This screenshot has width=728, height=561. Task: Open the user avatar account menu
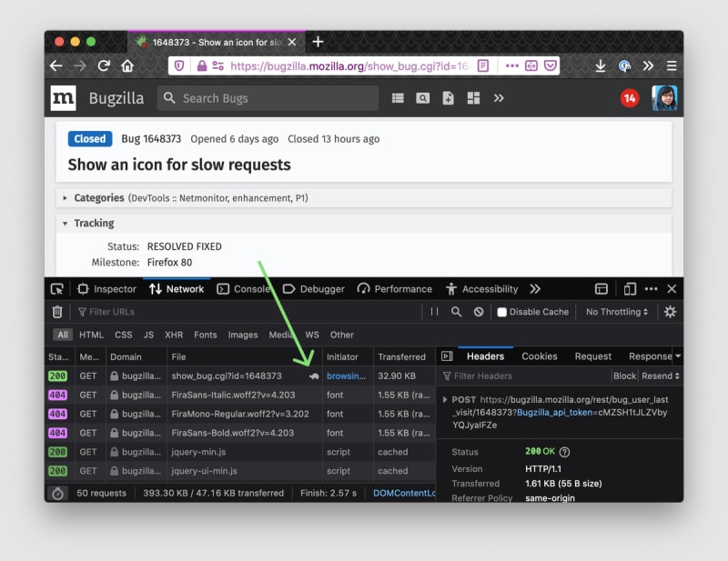click(664, 98)
